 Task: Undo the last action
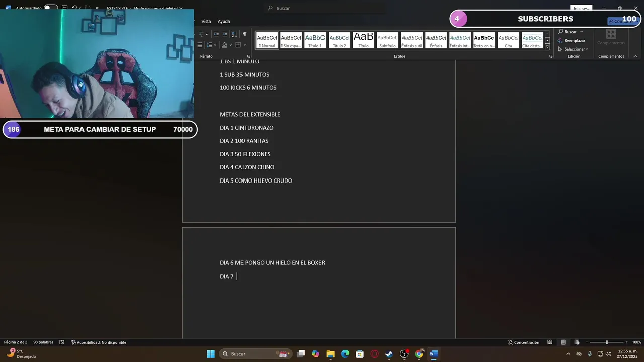pos(74,8)
